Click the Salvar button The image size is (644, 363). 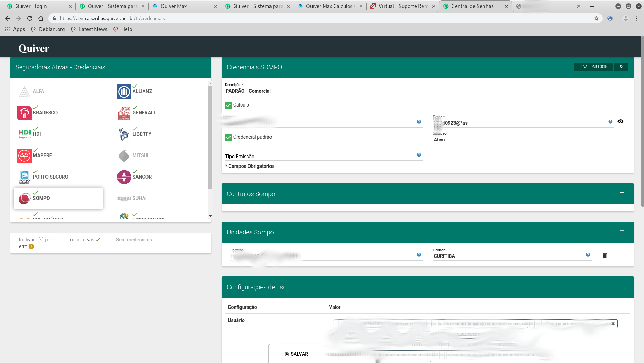[x=296, y=354]
